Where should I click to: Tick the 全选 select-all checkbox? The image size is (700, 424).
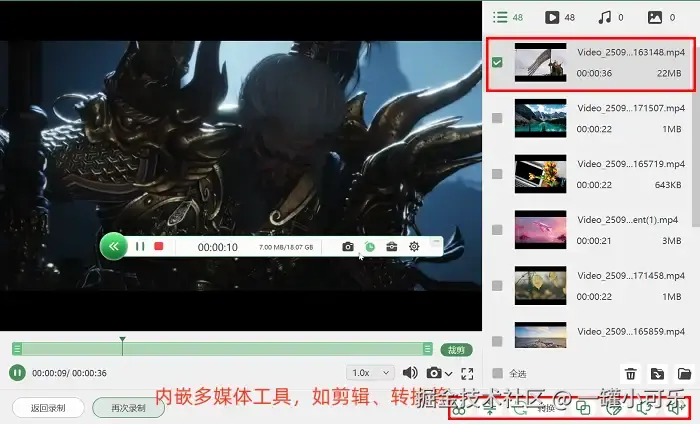[x=497, y=373]
